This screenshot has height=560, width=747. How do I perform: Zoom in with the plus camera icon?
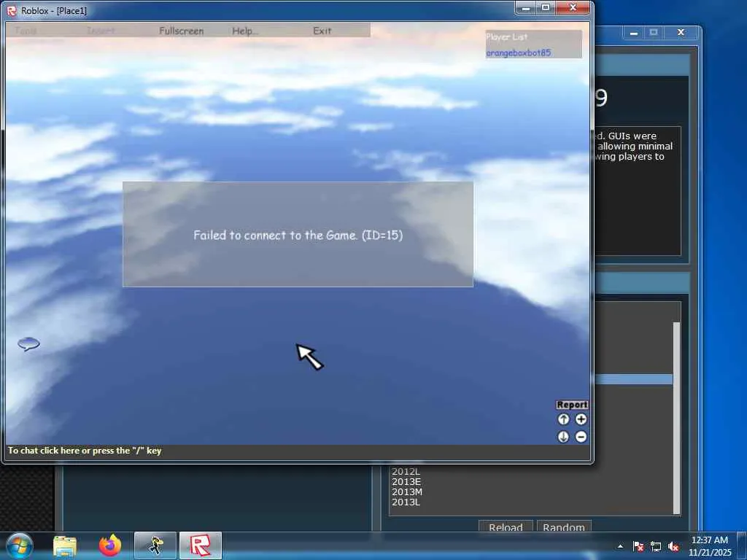point(581,419)
